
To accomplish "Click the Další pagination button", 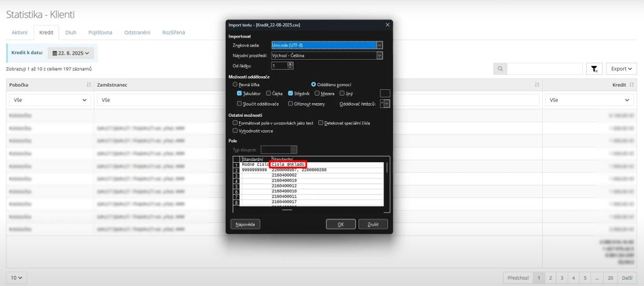I will [627, 278].
